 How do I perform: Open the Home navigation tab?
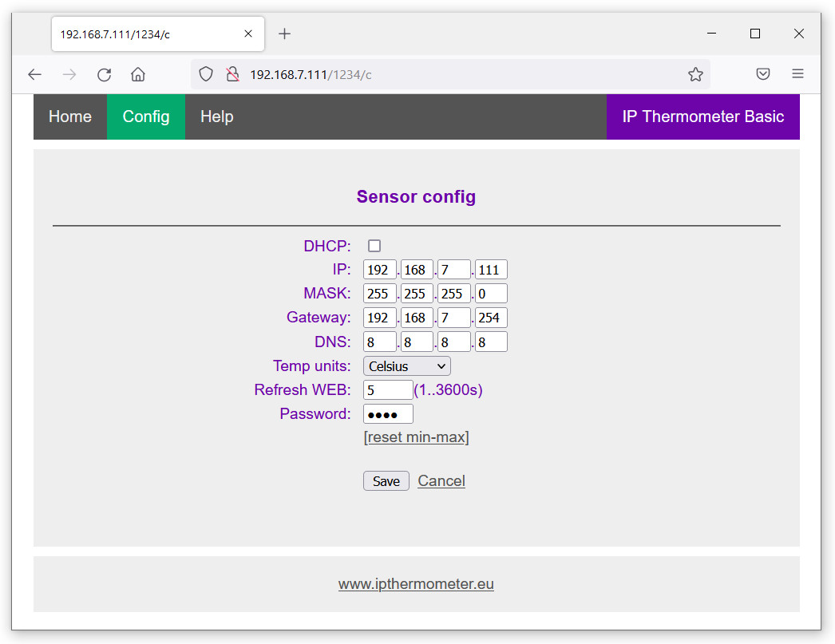(69, 117)
